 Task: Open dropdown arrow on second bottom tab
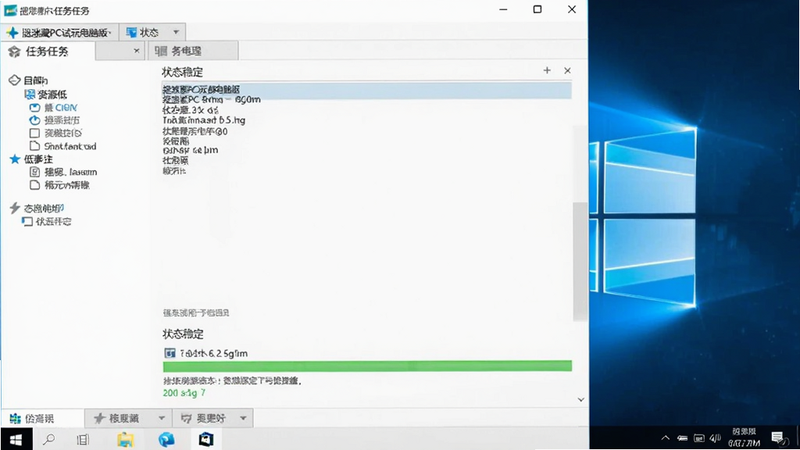point(161,418)
